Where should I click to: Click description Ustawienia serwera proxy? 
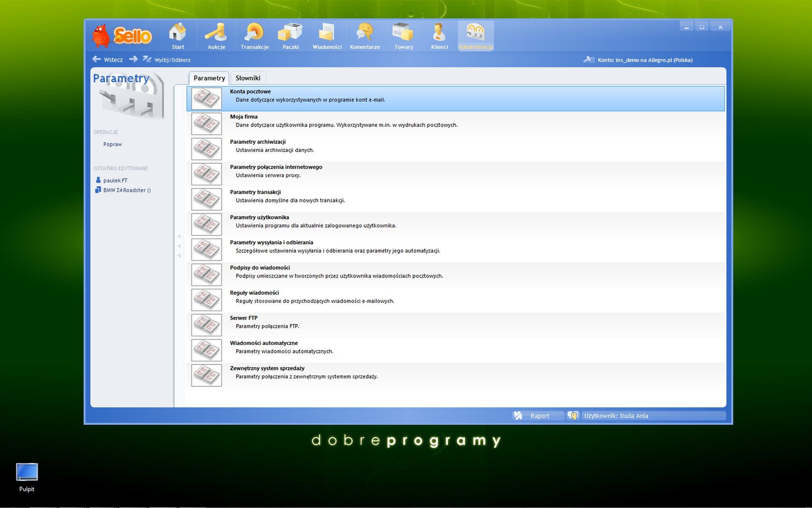pos(268,175)
